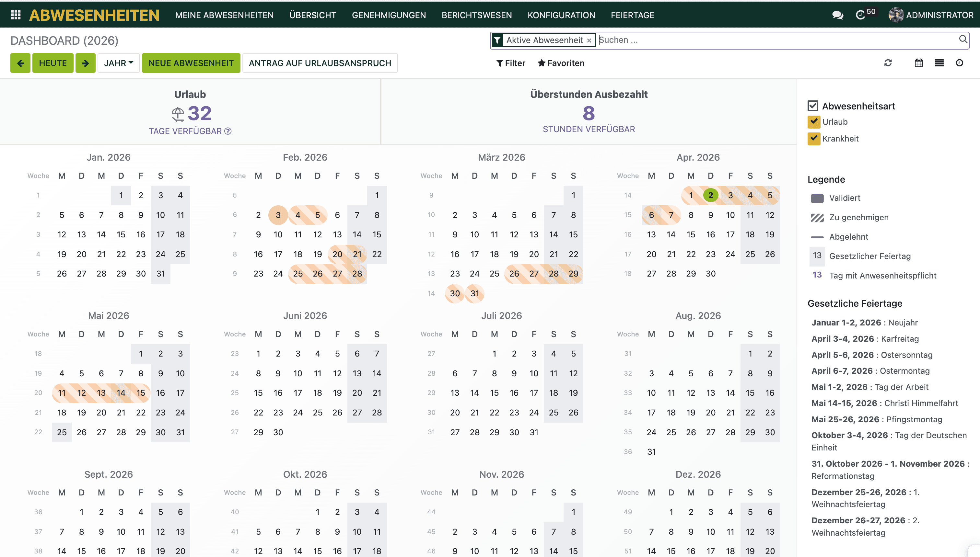Switch to calendar view icon
980x557 pixels.
click(x=919, y=63)
